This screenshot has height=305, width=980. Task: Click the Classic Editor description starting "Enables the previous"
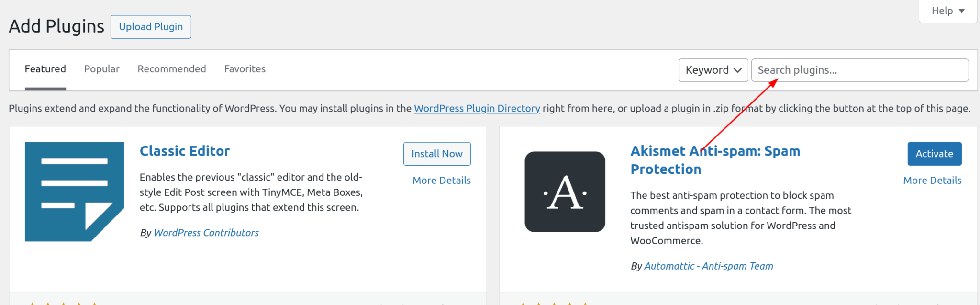pos(251,192)
